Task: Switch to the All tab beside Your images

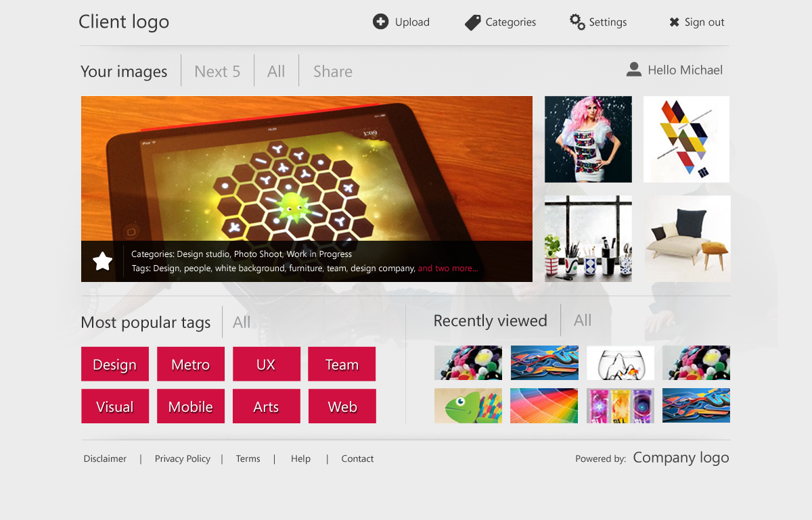Action: pos(276,72)
